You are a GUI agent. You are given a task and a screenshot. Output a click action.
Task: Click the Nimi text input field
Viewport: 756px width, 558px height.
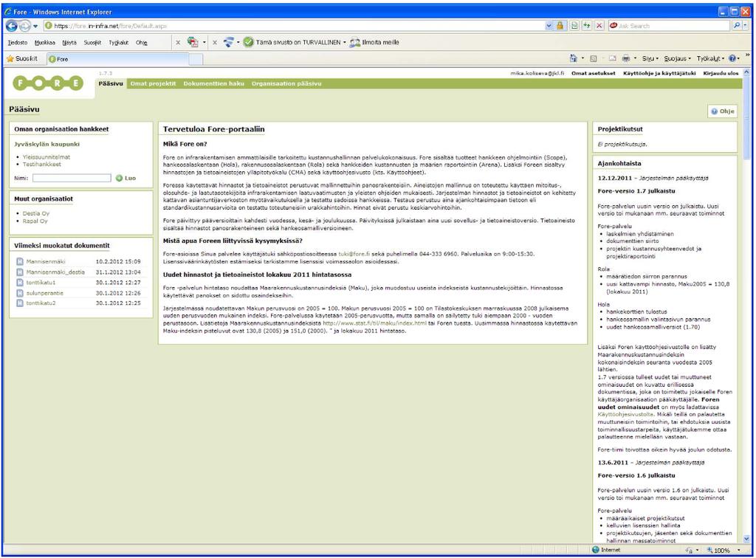click(x=72, y=179)
